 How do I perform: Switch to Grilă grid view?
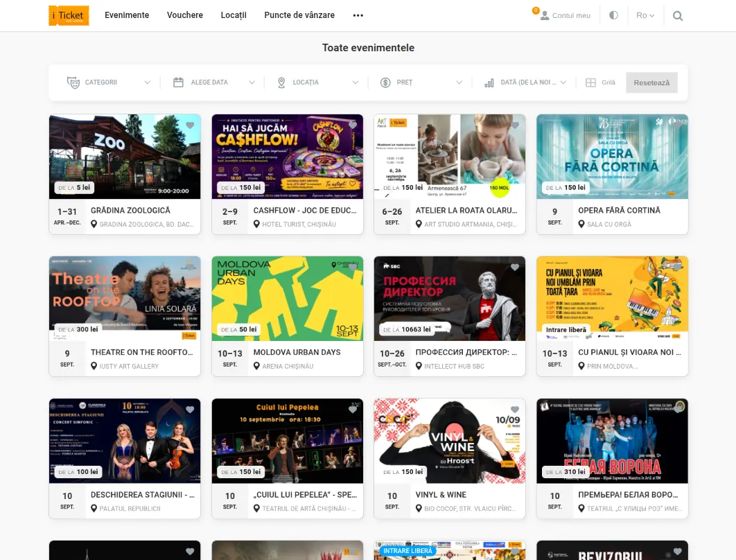click(x=600, y=82)
